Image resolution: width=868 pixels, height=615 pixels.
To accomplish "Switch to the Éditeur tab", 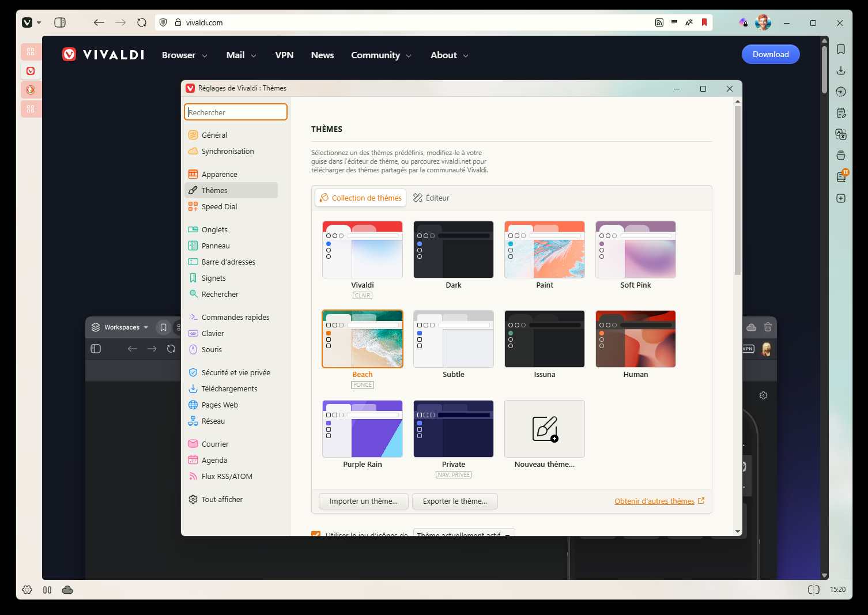I will [x=431, y=198].
